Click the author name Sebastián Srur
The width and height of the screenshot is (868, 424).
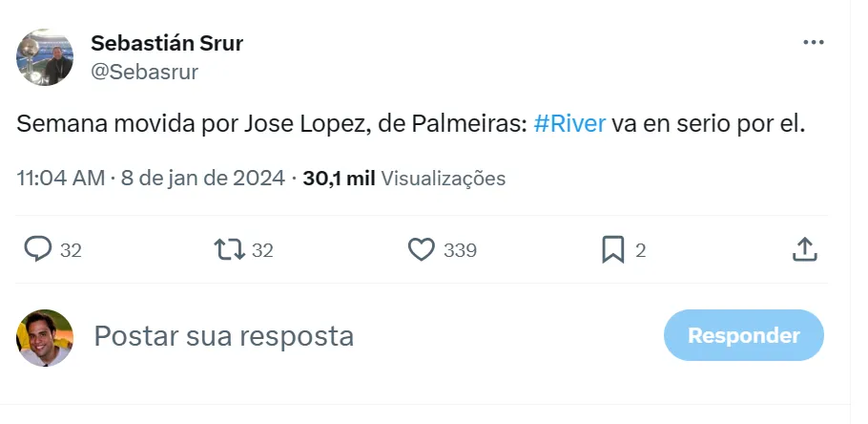click(x=167, y=43)
